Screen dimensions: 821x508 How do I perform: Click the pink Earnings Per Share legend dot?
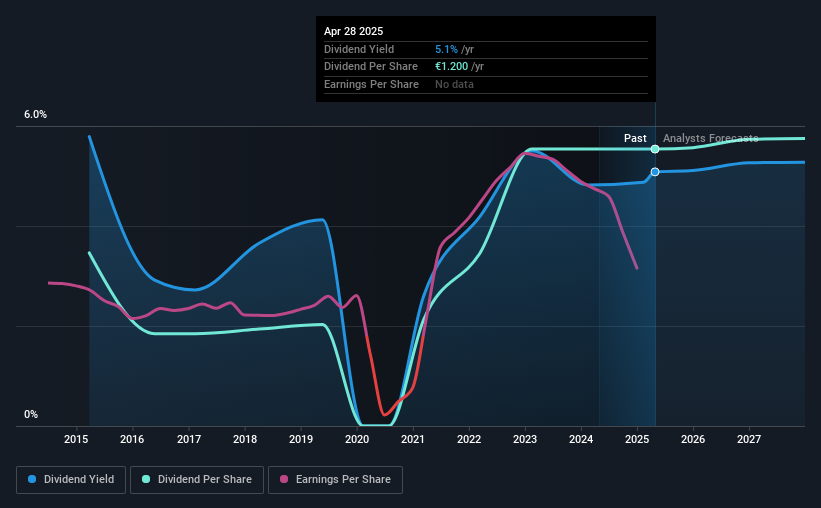click(x=284, y=479)
